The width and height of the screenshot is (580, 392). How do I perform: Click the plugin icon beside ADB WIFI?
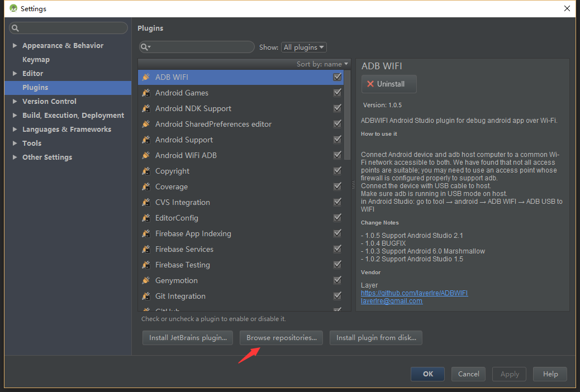tap(146, 77)
